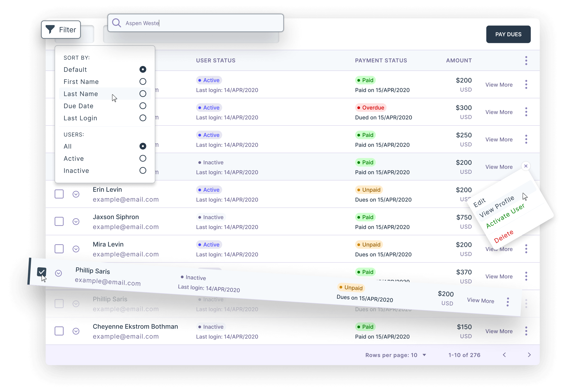The image size is (565, 392).
Task: Click the Filter funnel icon
Action: click(x=50, y=30)
